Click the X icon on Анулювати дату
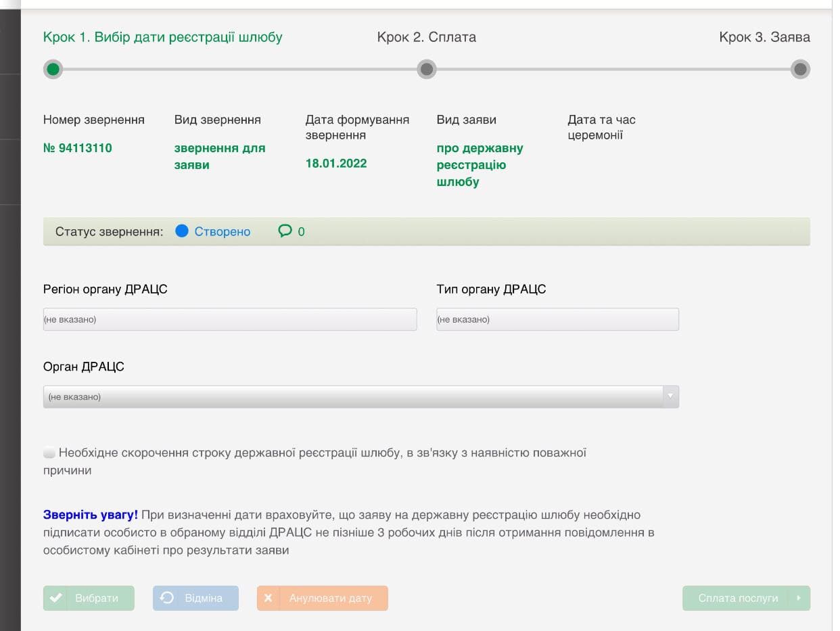The height and width of the screenshot is (631, 840). coord(269,598)
